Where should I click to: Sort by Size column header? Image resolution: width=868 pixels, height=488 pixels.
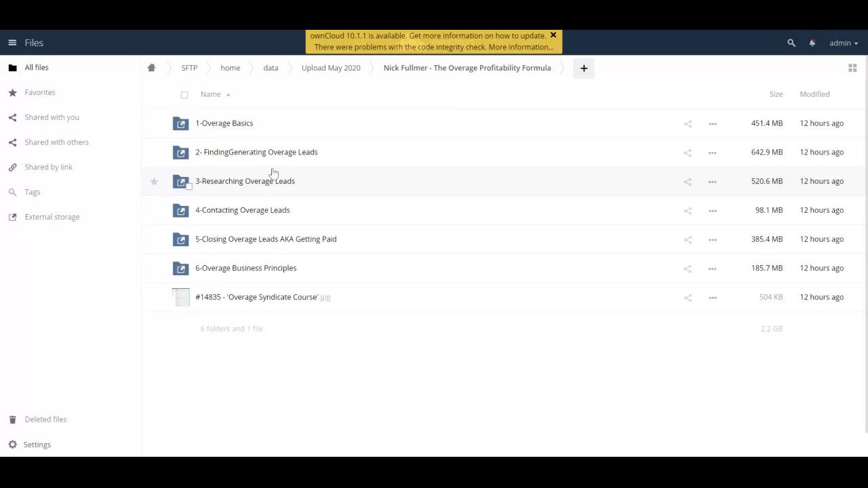coord(776,94)
